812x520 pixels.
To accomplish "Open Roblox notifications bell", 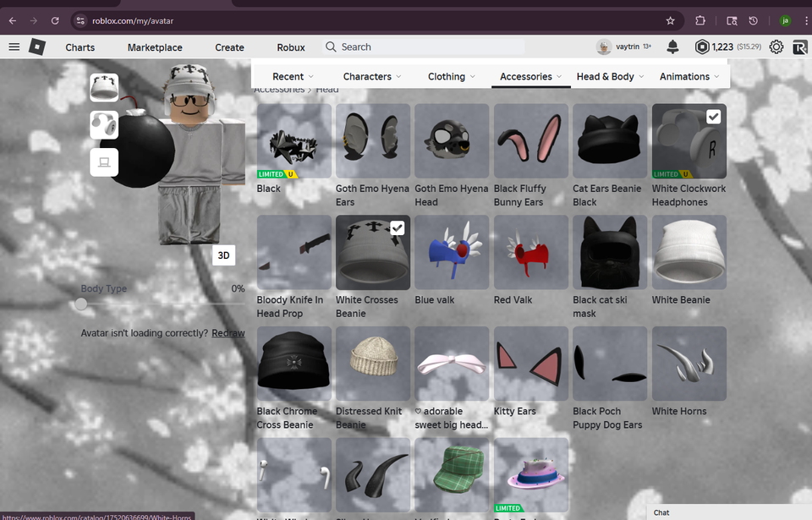I will point(672,47).
